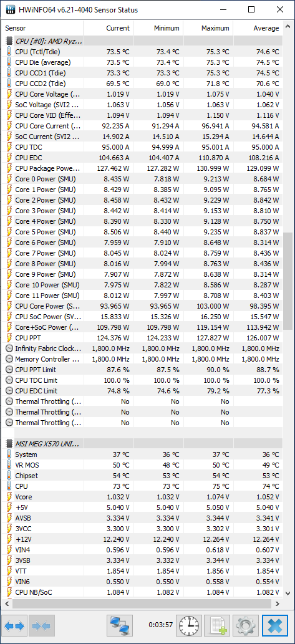Click the clock reset timer icon
The height and width of the screenshot is (644, 295).
click(x=188, y=626)
